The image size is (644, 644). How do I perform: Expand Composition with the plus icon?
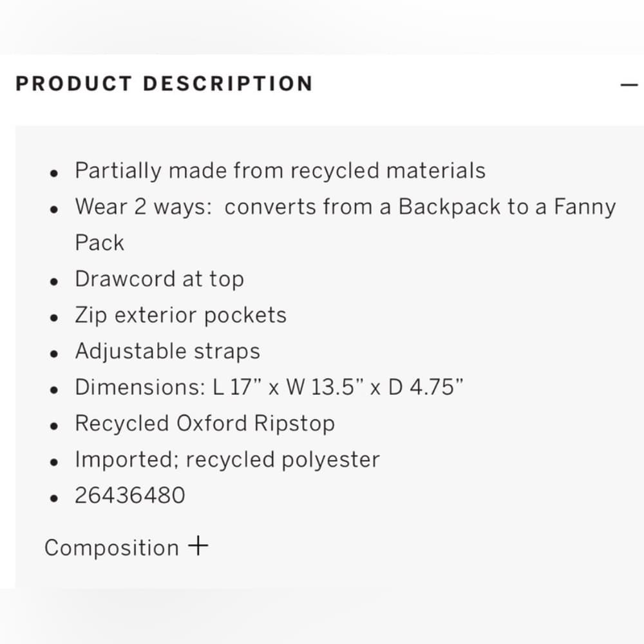click(198, 546)
